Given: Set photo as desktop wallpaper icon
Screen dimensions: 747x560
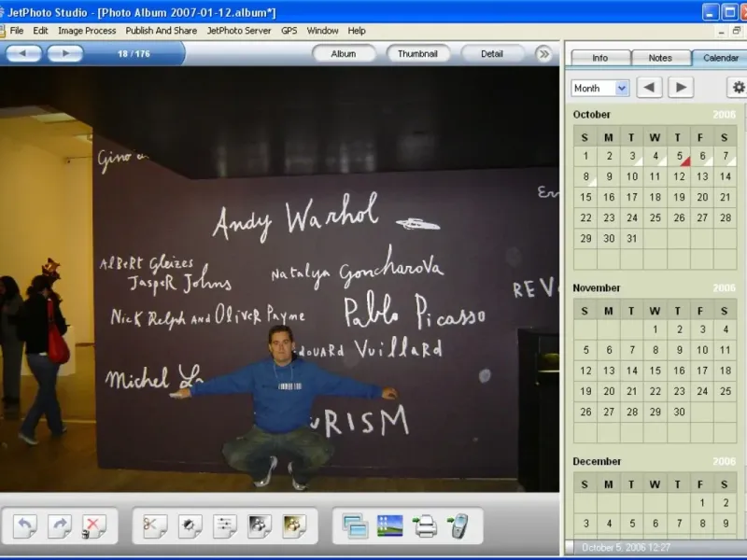Looking at the screenshot, I should tap(389, 526).
